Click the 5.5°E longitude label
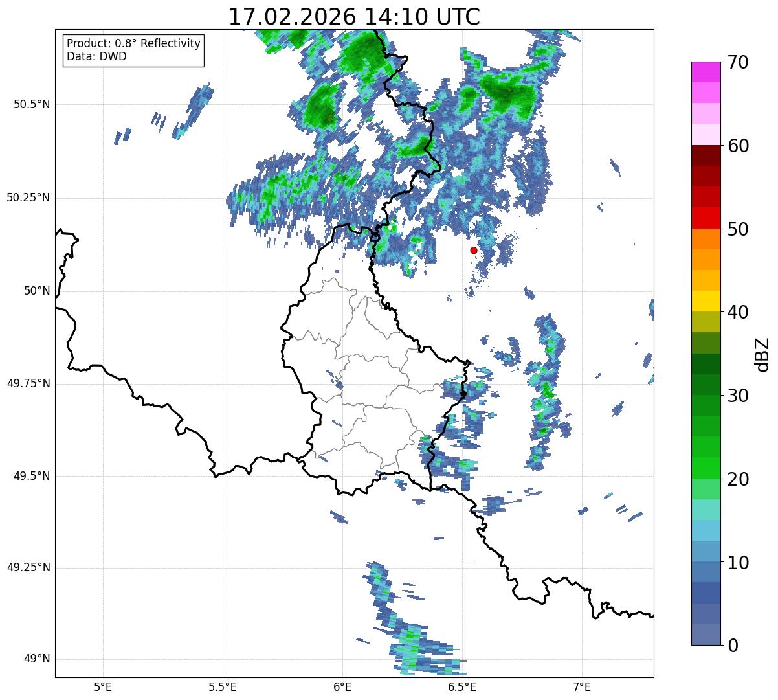Image resolution: width=778 pixels, height=700 pixels. pyautogui.click(x=223, y=686)
